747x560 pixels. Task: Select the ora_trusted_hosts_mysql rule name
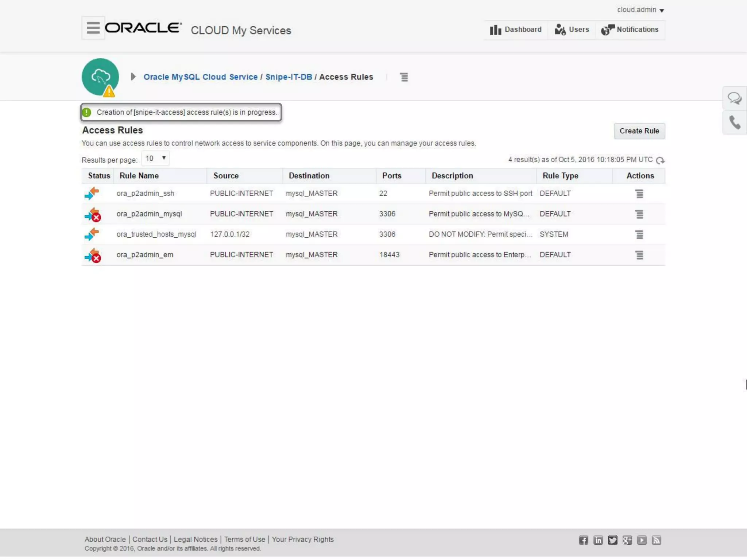[156, 234]
